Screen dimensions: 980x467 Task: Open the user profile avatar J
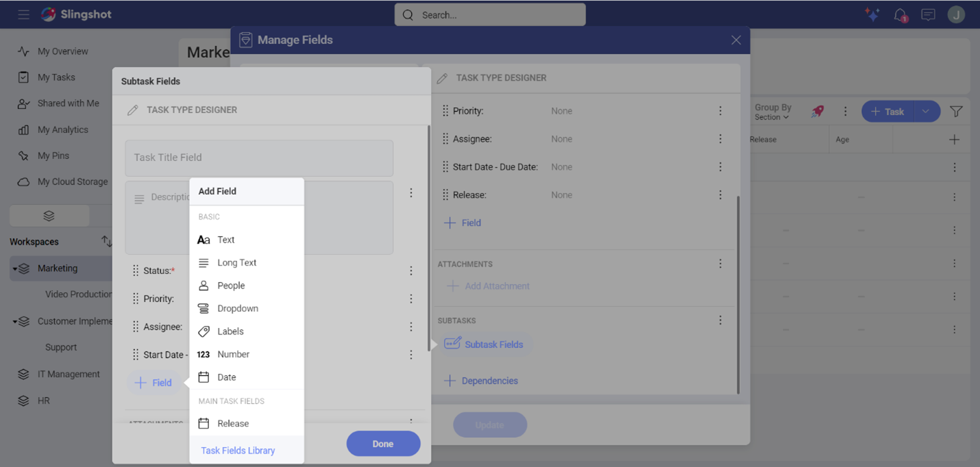[956, 14]
